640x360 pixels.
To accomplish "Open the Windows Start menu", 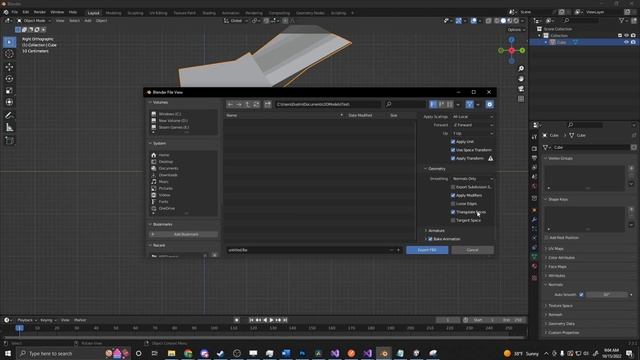I will tap(8, 353).
